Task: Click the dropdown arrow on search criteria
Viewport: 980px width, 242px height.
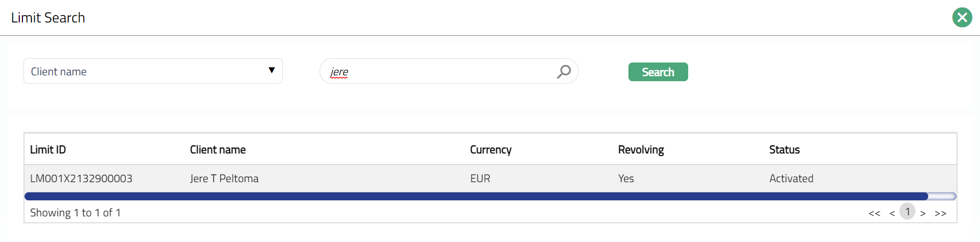Action: click(272, 71)
